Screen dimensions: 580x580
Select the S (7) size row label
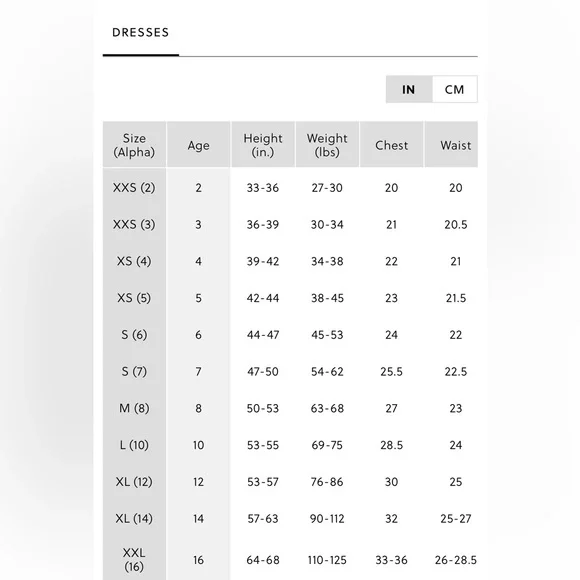click(134, 371)
